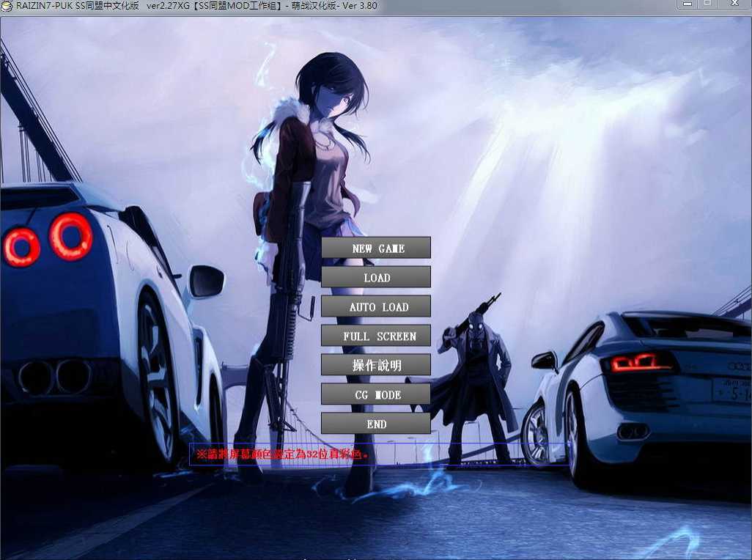Choose END to quit the game
Image resolution: width=752 pixels, height=560 pixels.
[376, 424]
